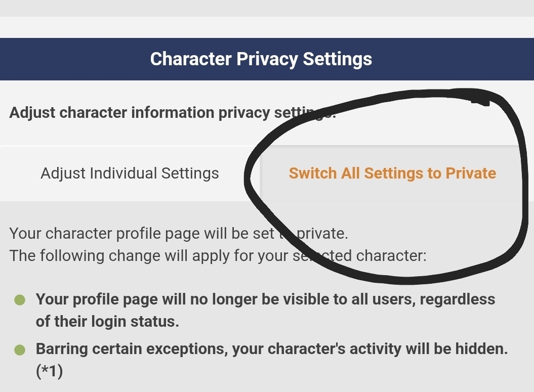Click the second green bullet dot
This screenshot has width=534, height=392.
pos(20,350)
